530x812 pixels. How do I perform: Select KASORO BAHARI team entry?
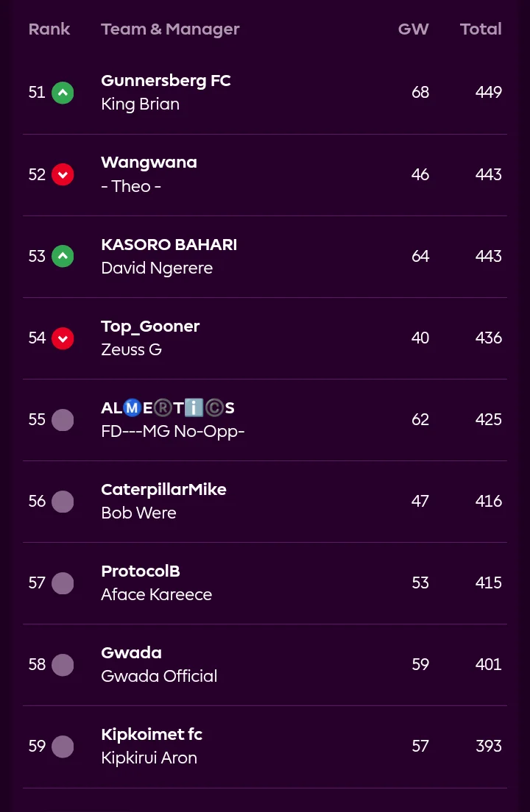[169, 244]
